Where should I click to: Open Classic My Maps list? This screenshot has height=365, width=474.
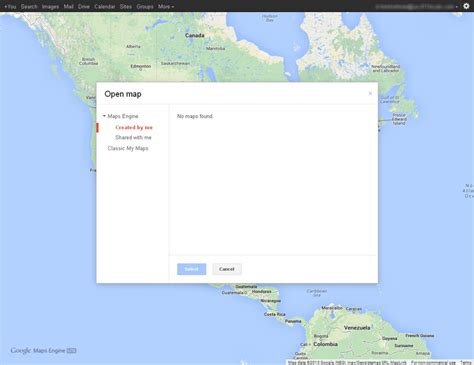coord(128,148)
